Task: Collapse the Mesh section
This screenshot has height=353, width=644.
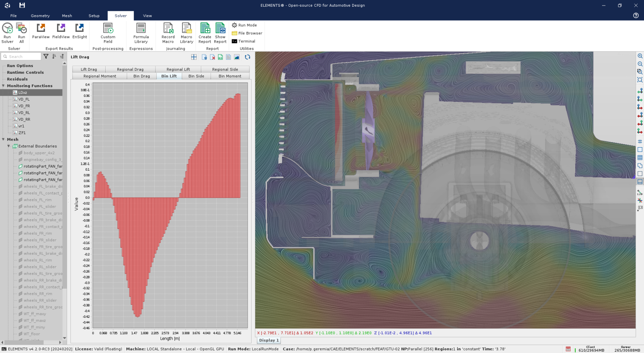Action: pyautogui.click(x=4, y=139)
